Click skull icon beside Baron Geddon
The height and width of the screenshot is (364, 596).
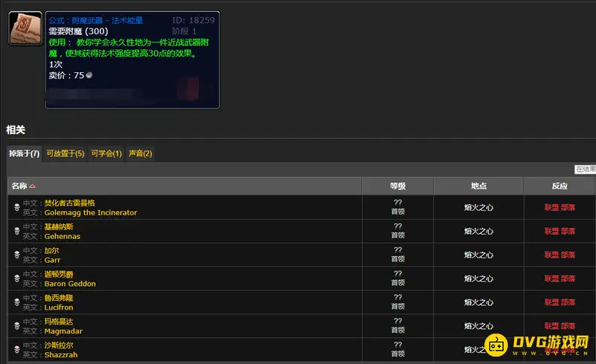pos(16,278)
